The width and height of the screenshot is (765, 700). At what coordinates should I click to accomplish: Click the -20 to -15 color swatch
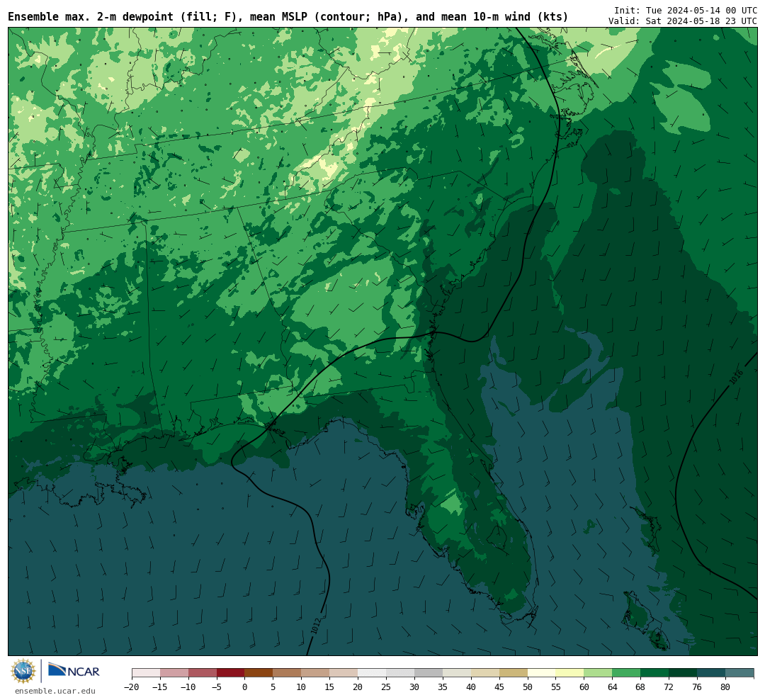[x=146, y=673]
